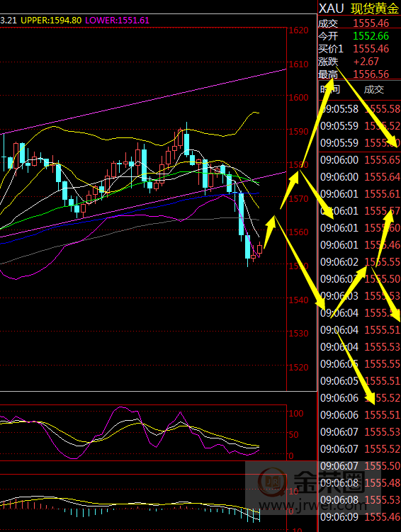
Task: Click the UPPER:1594.80 Bollinger value label
Action: [51, 21]
